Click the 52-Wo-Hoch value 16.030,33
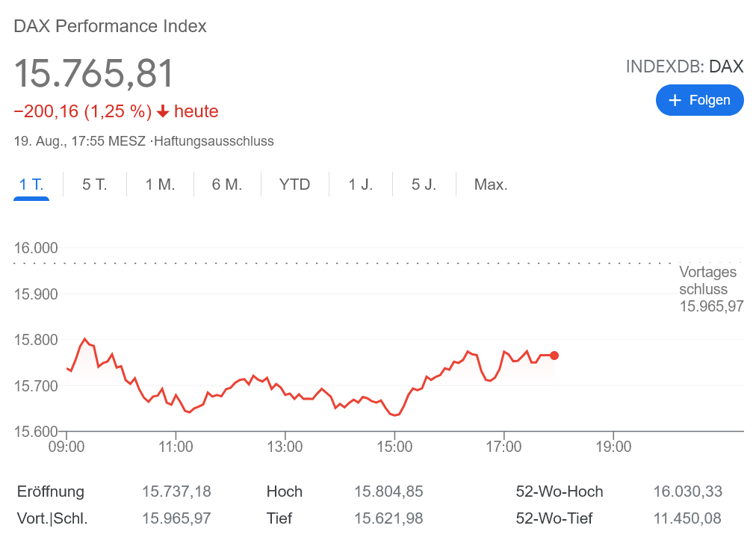The width and height of the screenshot is (756, 552). [687, 491]
